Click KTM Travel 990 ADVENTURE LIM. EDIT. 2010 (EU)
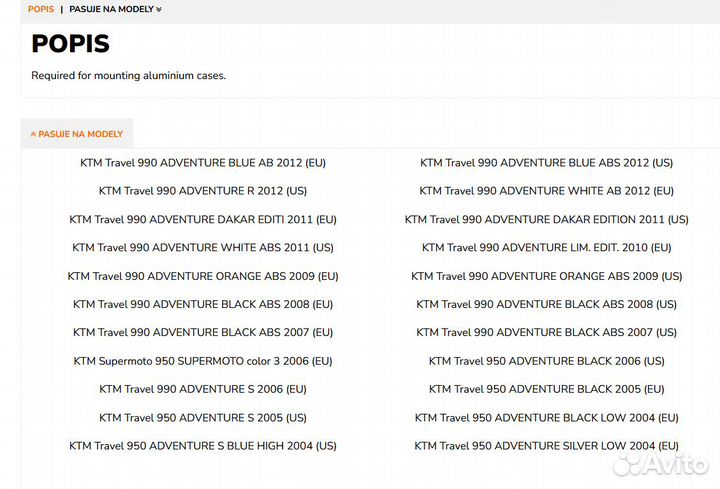The image size is (720, 489). (x=546, y=247)
